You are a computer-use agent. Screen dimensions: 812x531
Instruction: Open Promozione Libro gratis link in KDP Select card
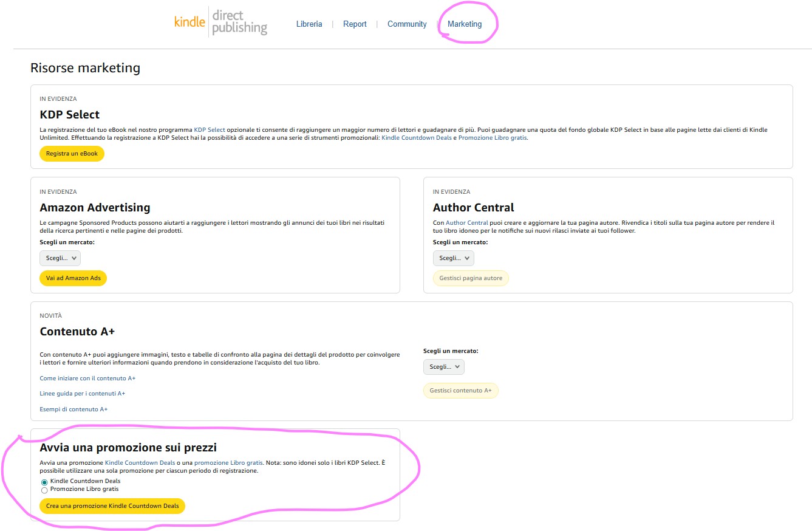tap(493, 138)
